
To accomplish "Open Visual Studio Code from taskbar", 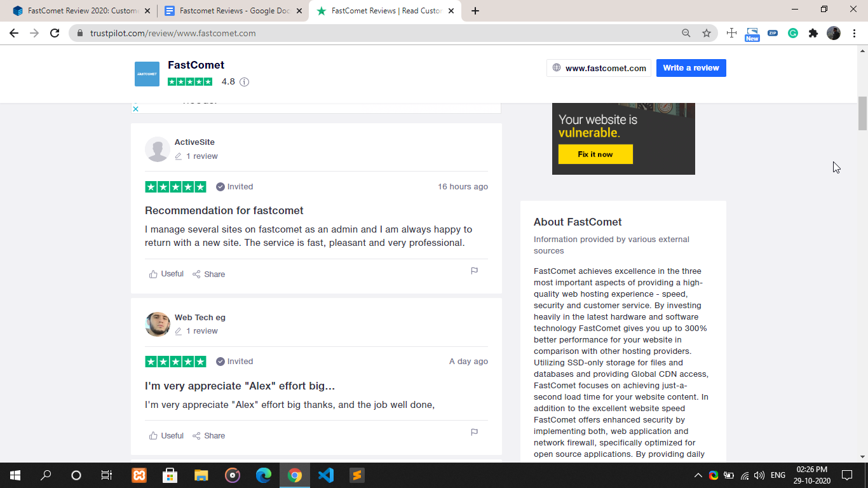I will point(326,475).
